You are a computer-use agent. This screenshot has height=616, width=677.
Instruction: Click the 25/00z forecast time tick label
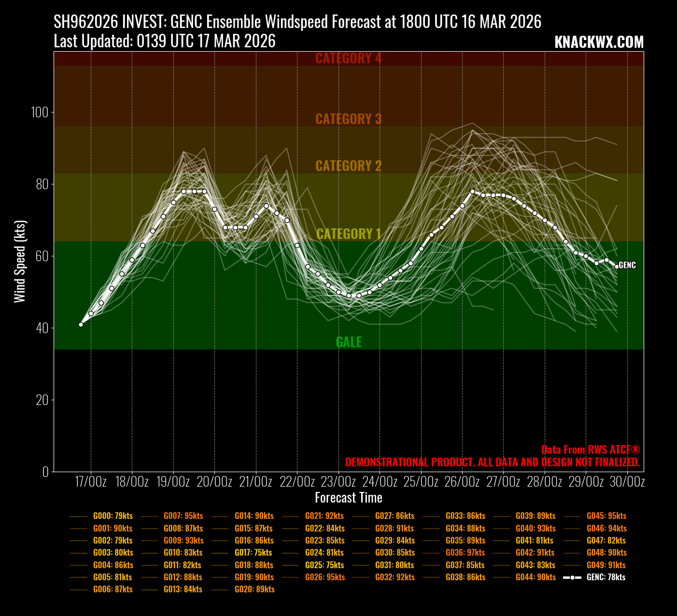click(421, 482)
